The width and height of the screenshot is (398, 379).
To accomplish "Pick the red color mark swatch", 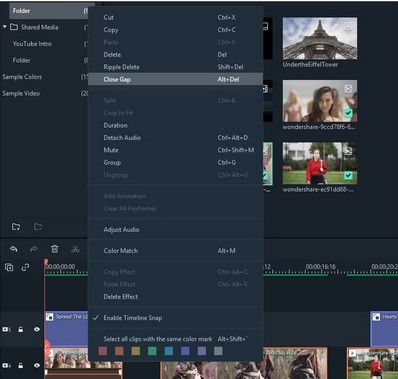I will tap(103, 351).
